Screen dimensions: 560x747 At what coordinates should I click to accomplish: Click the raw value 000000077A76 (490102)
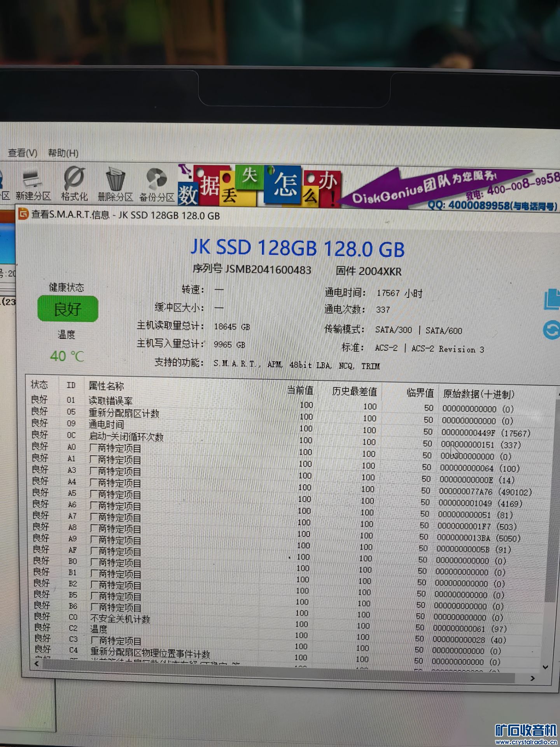point(485,492)
